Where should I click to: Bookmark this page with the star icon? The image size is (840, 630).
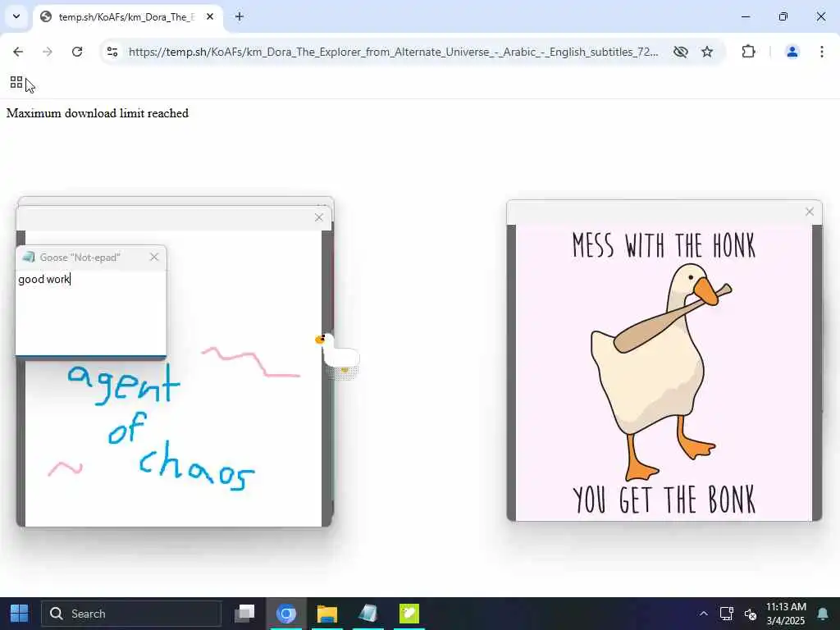pos(707,52)
